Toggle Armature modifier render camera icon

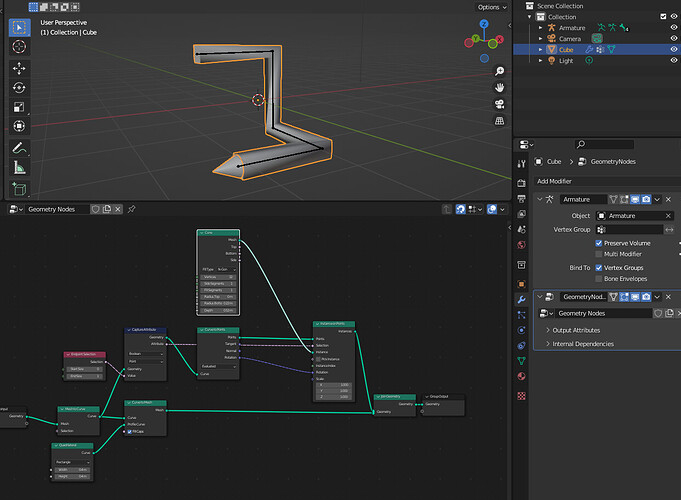click(646, 199)
